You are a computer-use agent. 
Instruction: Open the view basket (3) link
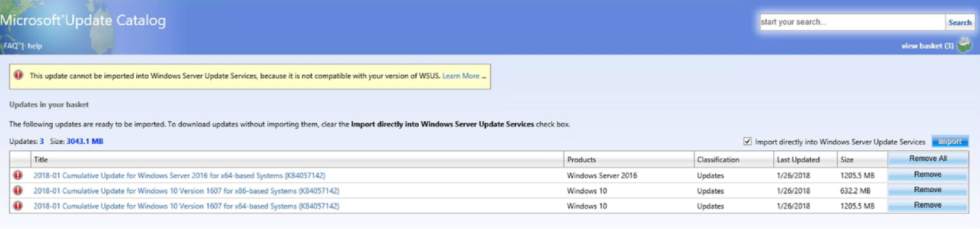tap(927, 46)
